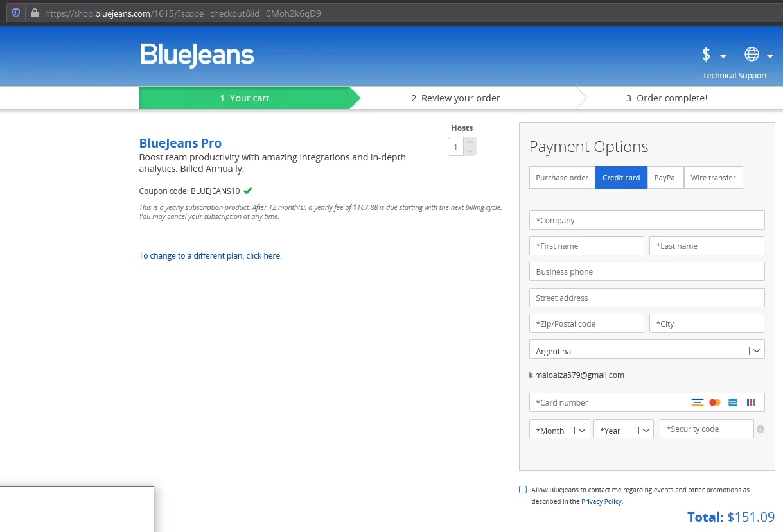Click the BlueJeans Pro product title
The width and height of the screenshot is (783, 532).
180,143
